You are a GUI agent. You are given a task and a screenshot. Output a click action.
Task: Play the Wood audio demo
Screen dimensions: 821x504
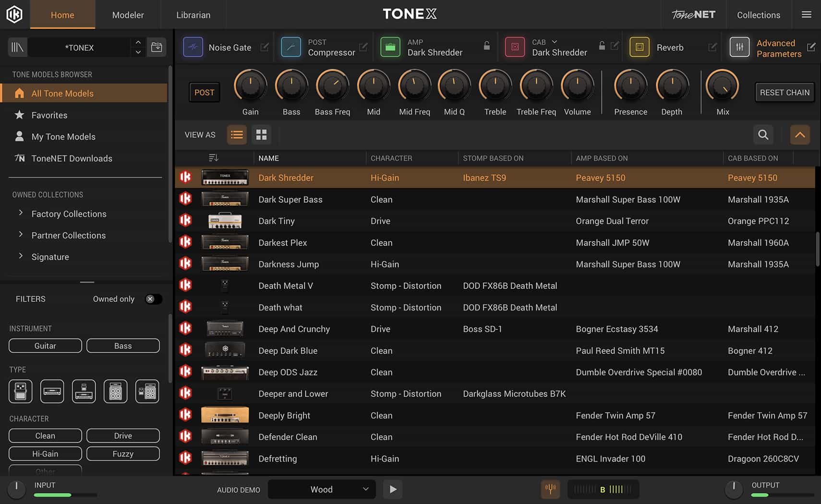[393, 489]
